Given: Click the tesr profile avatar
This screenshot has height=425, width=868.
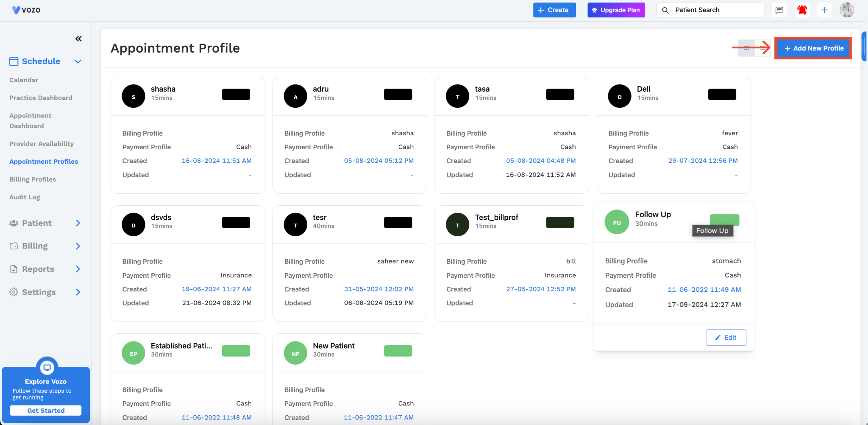Looking at the screenshot, I should [295, 224].
